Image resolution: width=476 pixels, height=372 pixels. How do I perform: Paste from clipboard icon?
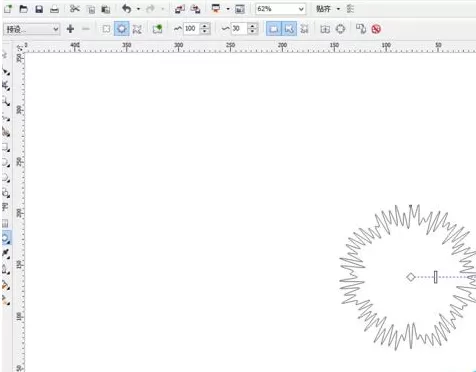click(106, 9)
